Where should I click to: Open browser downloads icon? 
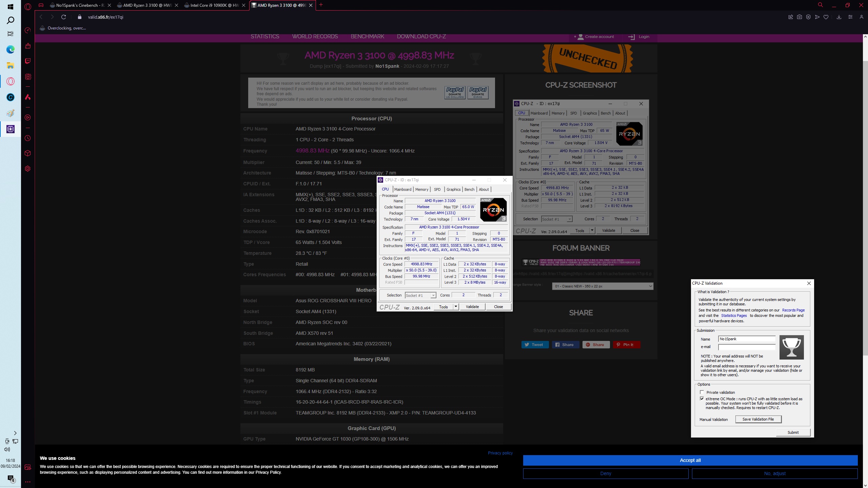pos(839,17)
